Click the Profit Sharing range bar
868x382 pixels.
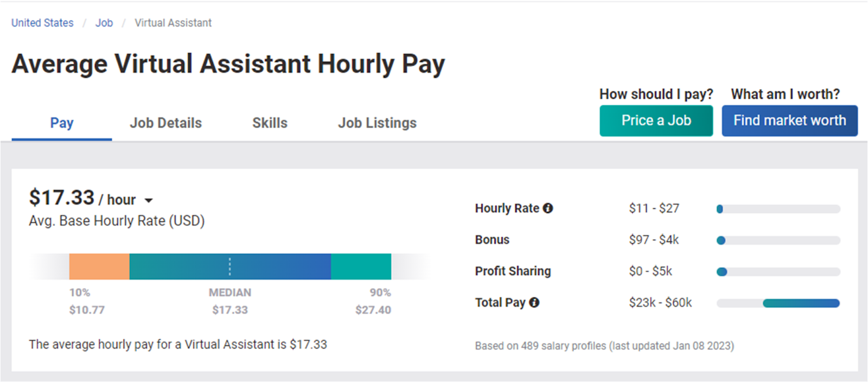point(778,272)
